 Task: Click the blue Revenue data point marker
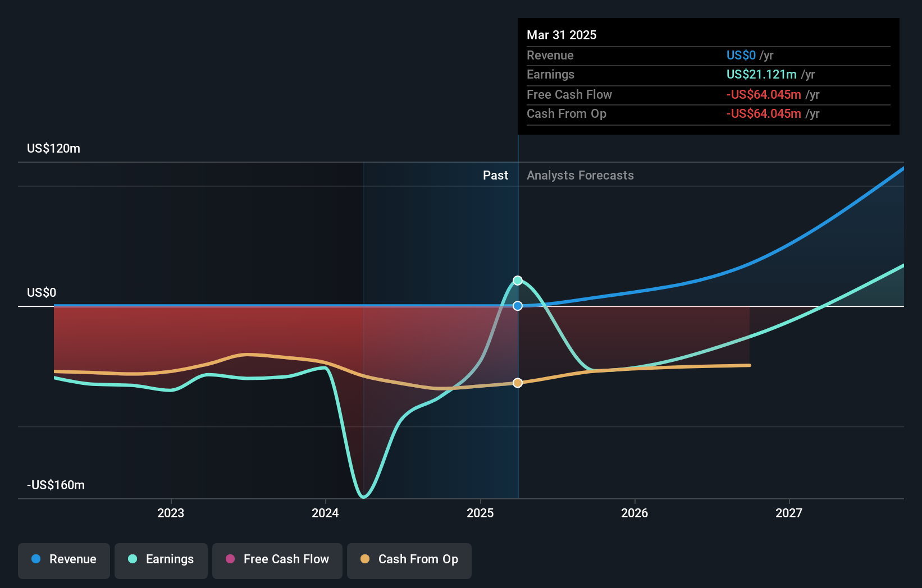pyautogui.click(x=518, y=306)
